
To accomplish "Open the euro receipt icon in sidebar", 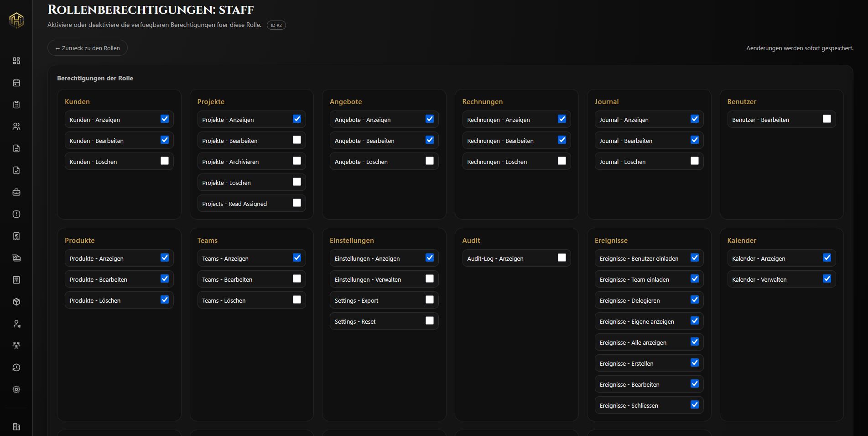I will point(16,236).
